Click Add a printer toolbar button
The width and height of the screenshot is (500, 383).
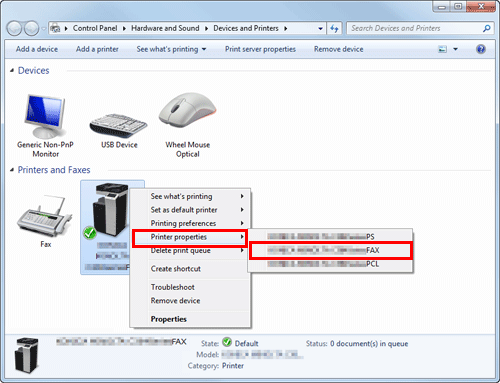pyautogui.click(x=97, y=49)
